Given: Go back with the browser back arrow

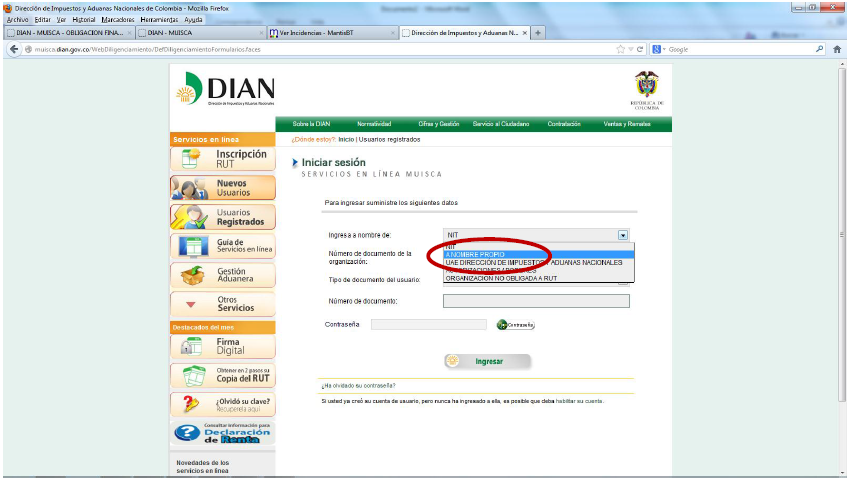Looking at the screenshot, I should (x=14, y=49).
